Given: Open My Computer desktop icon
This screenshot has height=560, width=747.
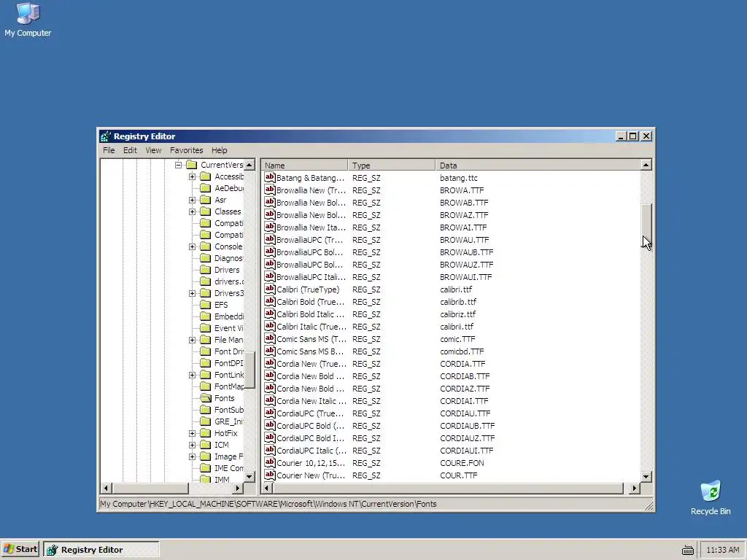Looking at the screenshot, I should pyautogui.click(x=28, y=20).
